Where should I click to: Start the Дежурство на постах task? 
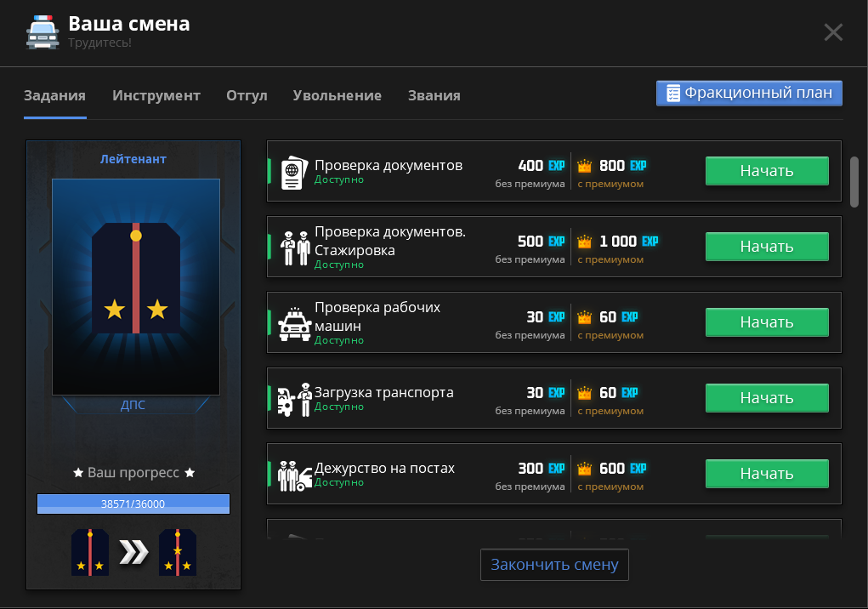tap(767, 474)
